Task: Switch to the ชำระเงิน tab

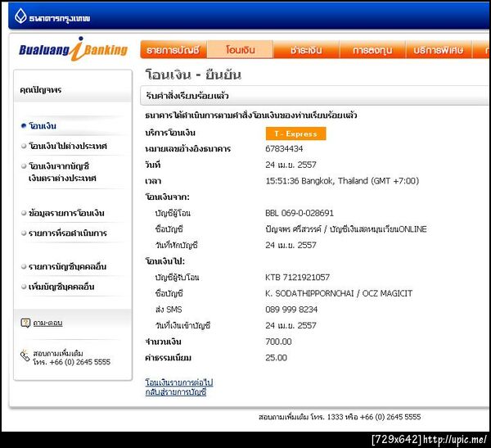Action: coord(306,50)
